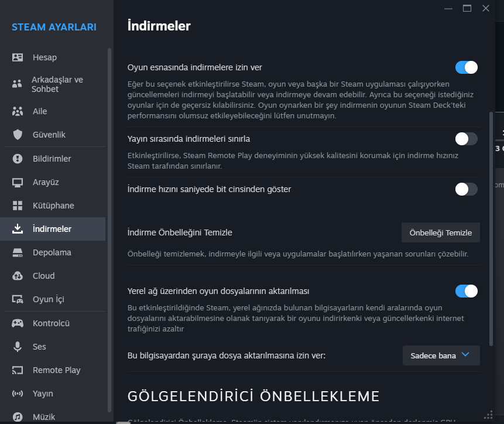Open Bildirimler with the exclamation icon
The image size is (504, 424).
point(18,159)
